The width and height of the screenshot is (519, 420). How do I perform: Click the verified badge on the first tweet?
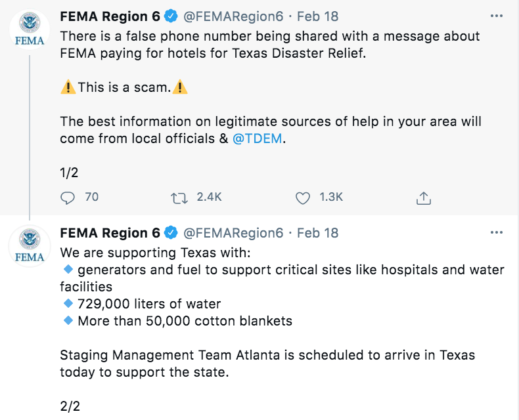[171, 16]
